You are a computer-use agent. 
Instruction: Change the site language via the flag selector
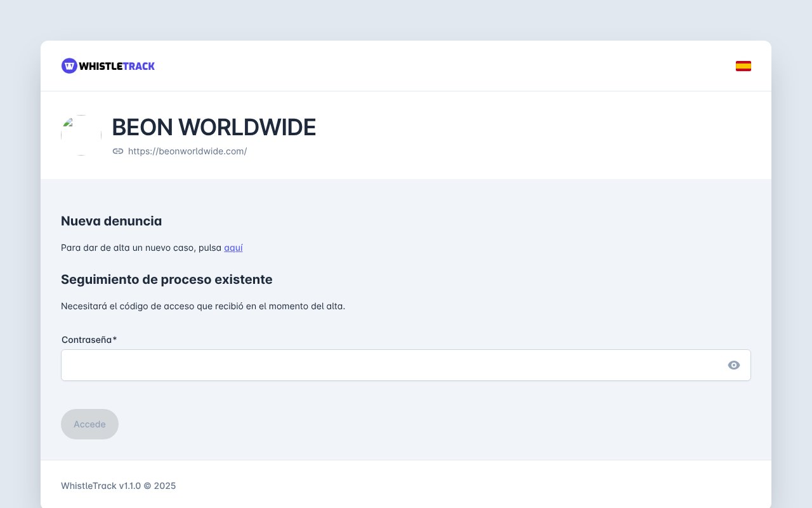point(743,65)
